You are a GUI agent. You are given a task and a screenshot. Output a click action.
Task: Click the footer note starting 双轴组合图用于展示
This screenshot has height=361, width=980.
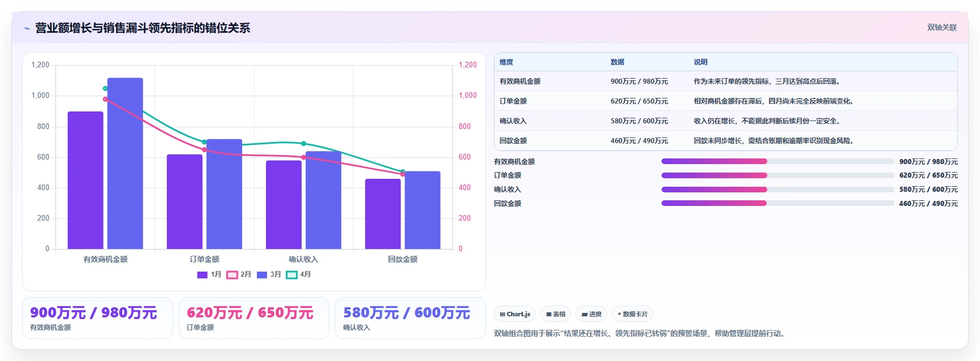point(641,334)
